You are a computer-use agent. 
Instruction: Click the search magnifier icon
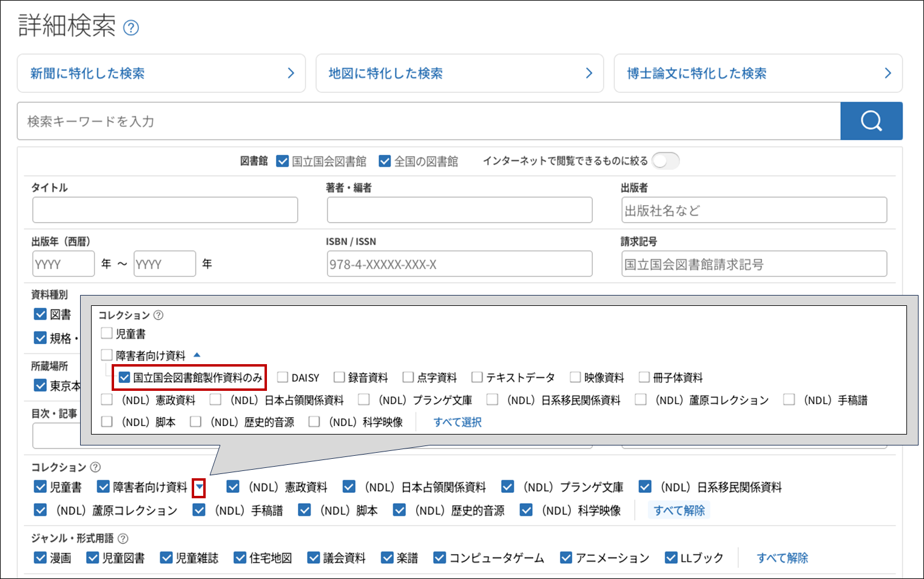tap(871, 121)
